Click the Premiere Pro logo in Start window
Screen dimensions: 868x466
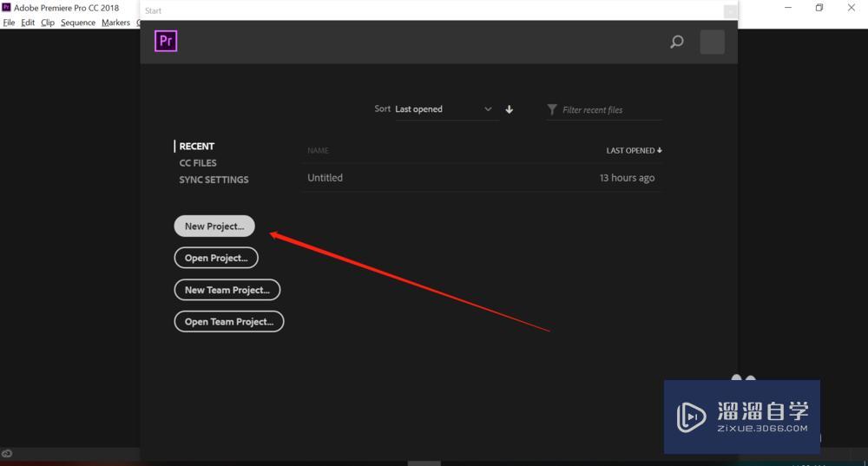(166, 41)
